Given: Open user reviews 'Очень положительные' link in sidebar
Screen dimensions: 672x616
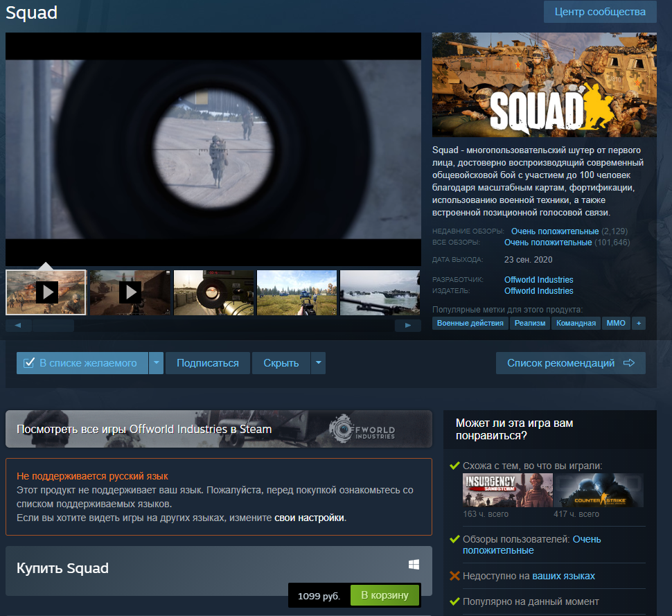Looking at the screenshot, I should 532,545.
